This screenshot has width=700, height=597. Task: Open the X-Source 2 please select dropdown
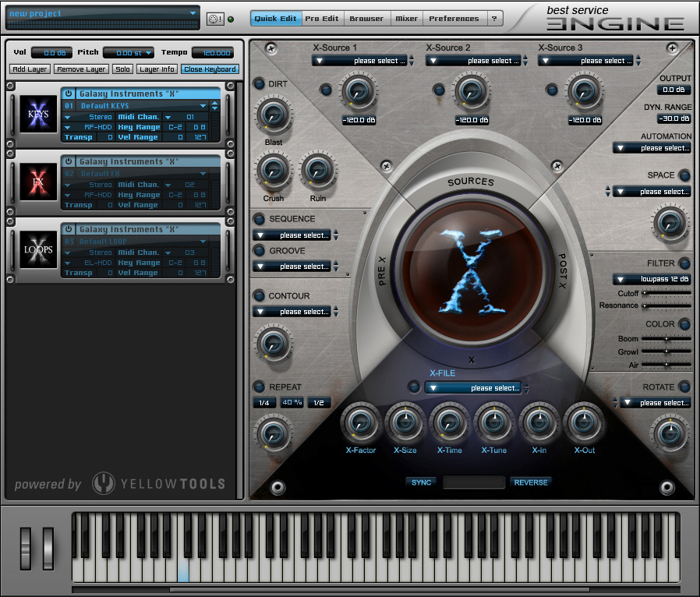[x=473, y=61]
